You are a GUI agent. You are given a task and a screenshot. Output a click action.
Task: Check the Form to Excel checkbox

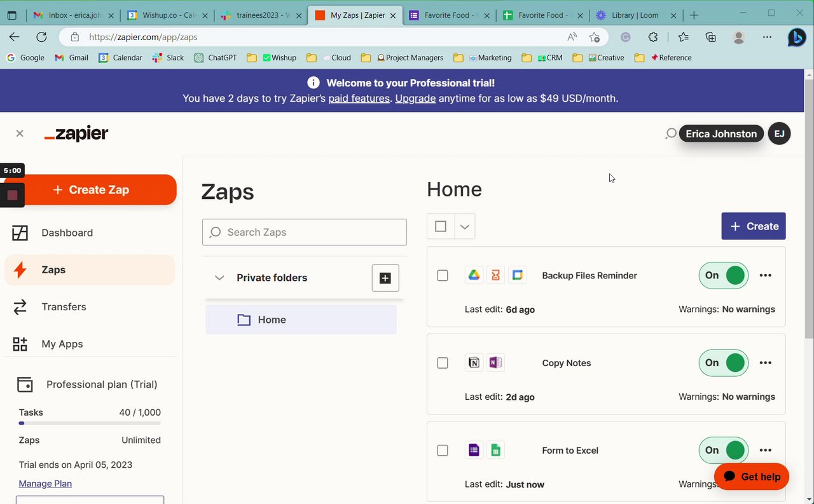click(x=443, y=451)
